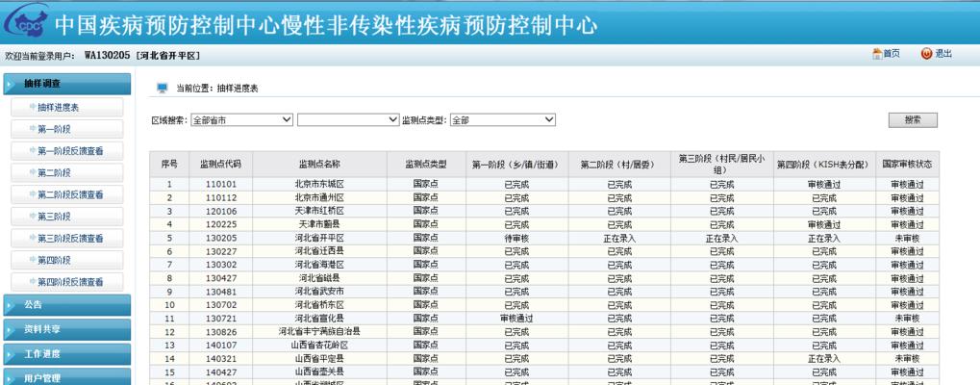
Task: Click 审核通过 first-stage status for 河北省宣化县
Action: point(516,319)
